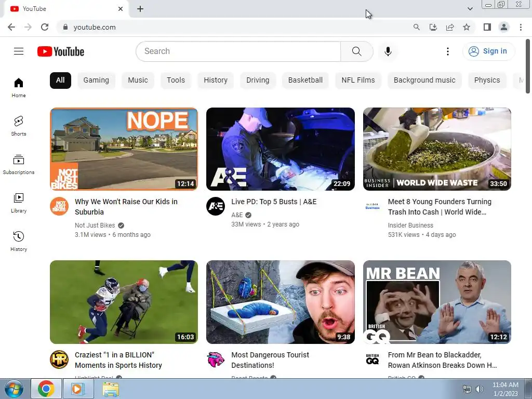Select the Basketball filter chip
Viewport: 532px width, 399px height.
point(305,81)
